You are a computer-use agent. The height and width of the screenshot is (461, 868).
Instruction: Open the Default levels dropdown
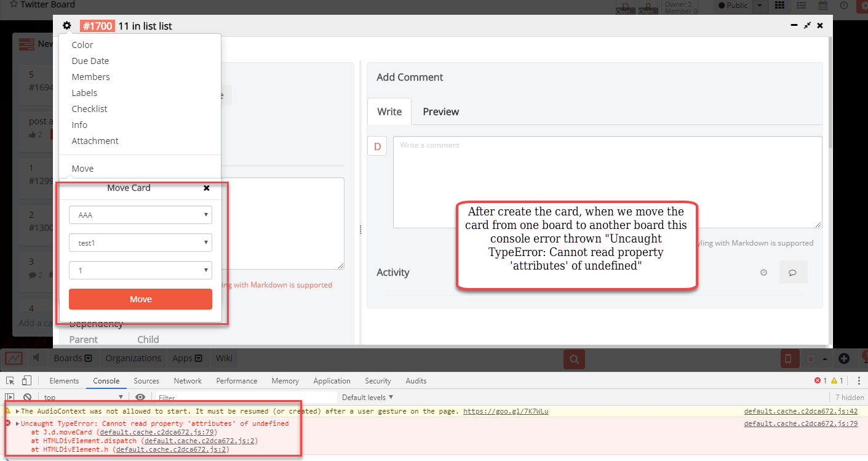point(367,397)
